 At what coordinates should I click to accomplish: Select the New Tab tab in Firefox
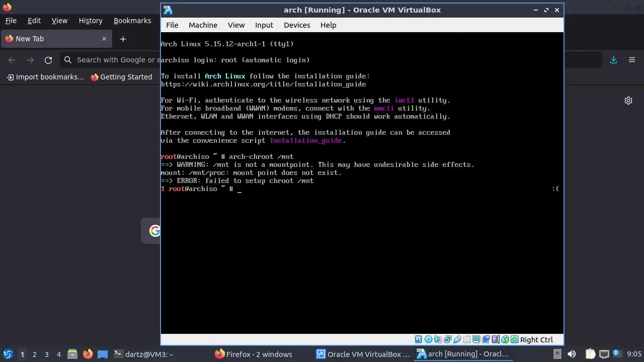[55, 39]
